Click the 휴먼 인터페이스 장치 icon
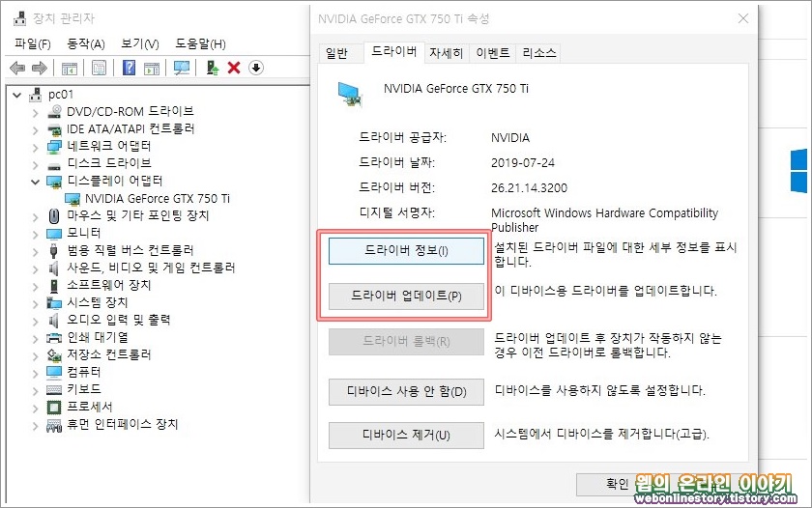Image resolution: width=812 pixels, height=508 pixels. pos(54,425)
